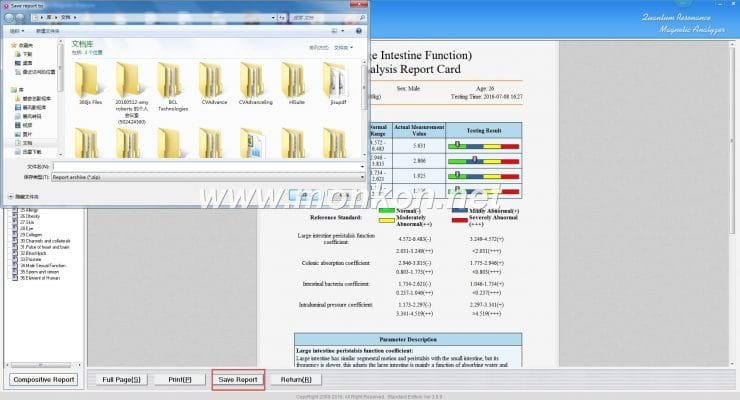
Task: Click the report list horizontal scrollbar
Action: click(42, 365)
